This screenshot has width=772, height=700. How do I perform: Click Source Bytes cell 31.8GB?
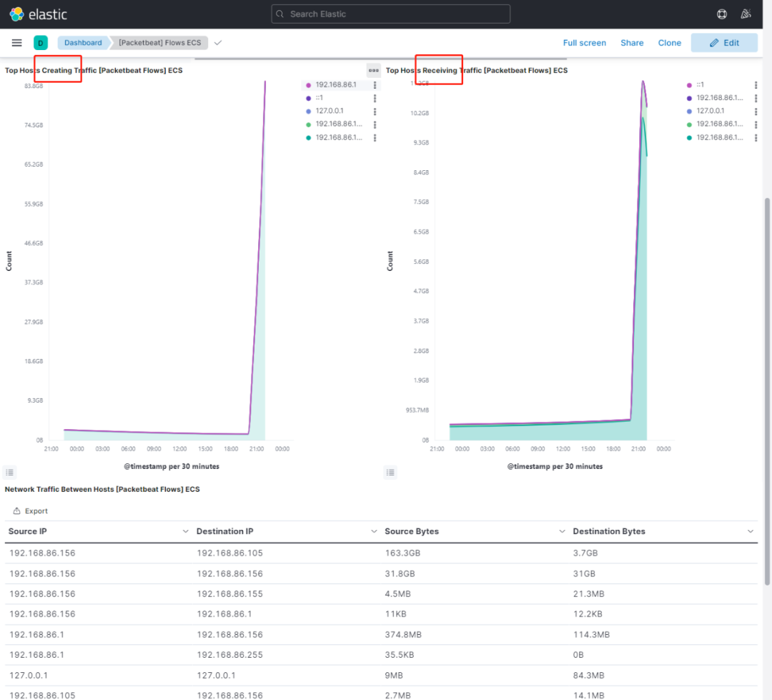click(400, 574)
